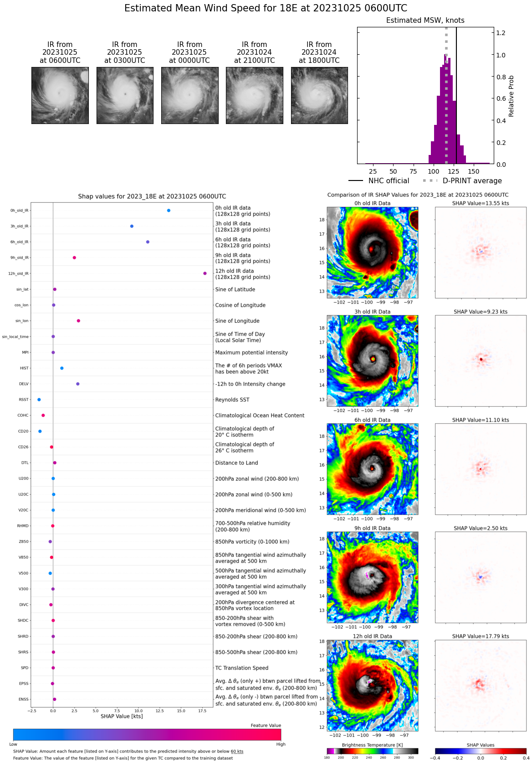This screenshot has height=763, width=532.
Task: Click the Brightness Temperature [K] colorbar
Action: 372,751
